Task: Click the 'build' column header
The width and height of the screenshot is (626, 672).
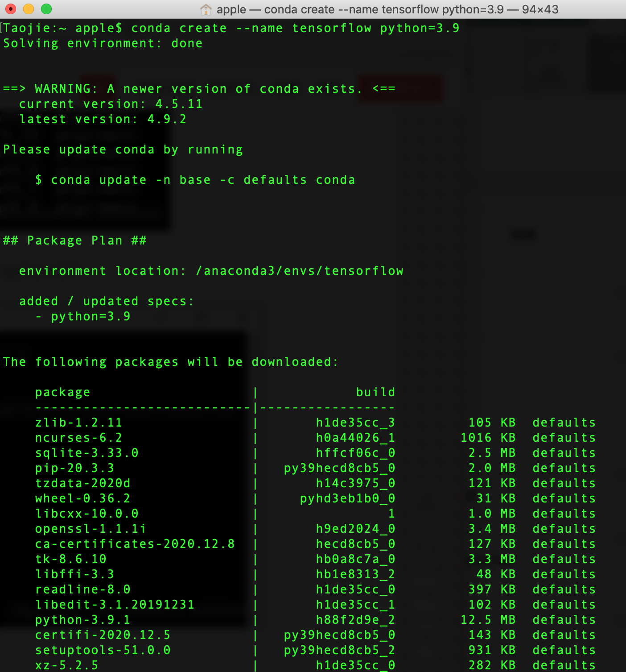Action: [375, 392]
